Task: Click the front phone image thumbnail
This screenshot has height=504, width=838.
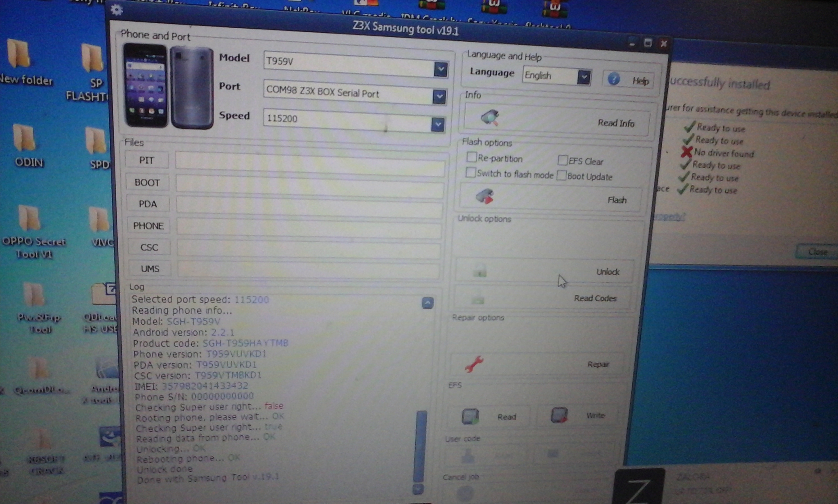Action: pyautogui.click(x=146, y=85)
